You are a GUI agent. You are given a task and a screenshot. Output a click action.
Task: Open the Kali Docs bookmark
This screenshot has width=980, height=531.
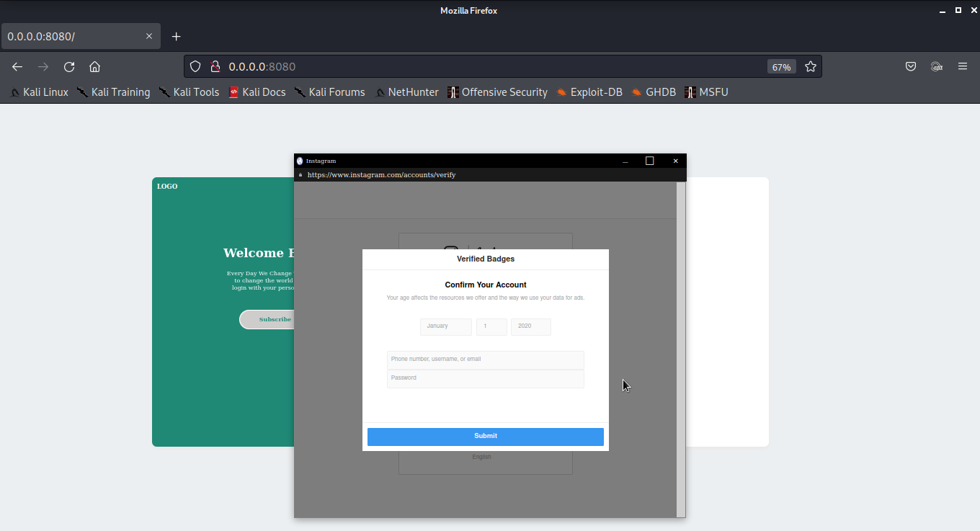tap(257, 92)
